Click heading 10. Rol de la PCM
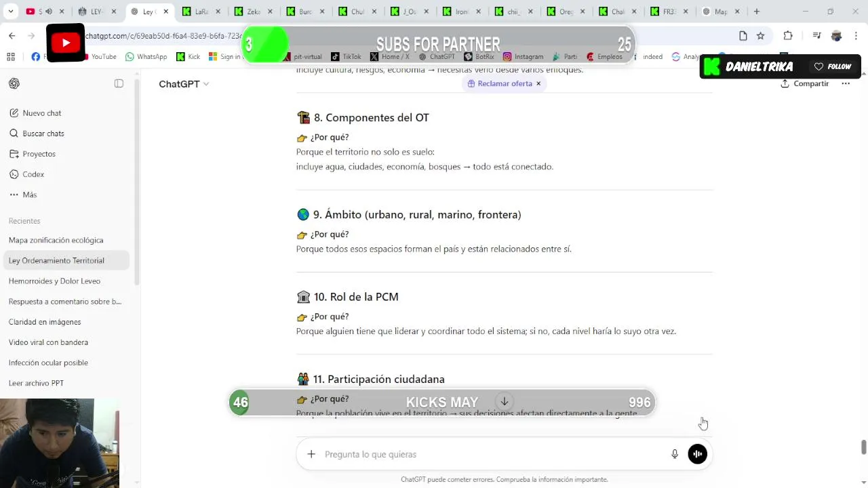868x488 pixels. (356, 297)
